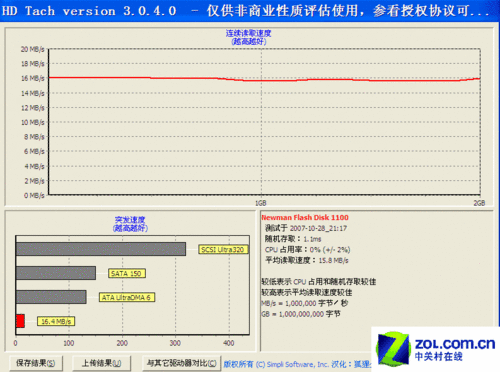This screenshot has height=372, width=500.
Task: Open 与其它驱动器对比 (Compare with other drives) button
Action: tap(182, 363)
